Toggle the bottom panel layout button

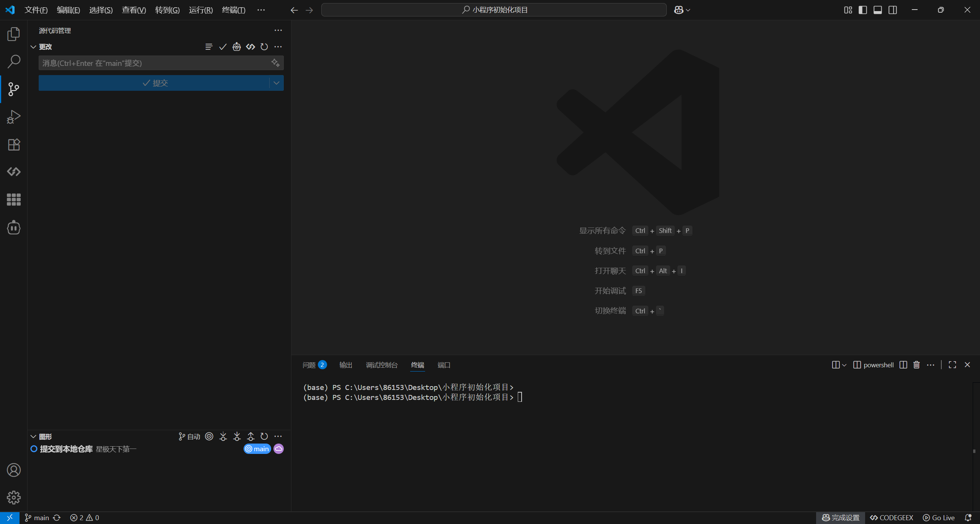pyautogui.click(x=878, y=10)
